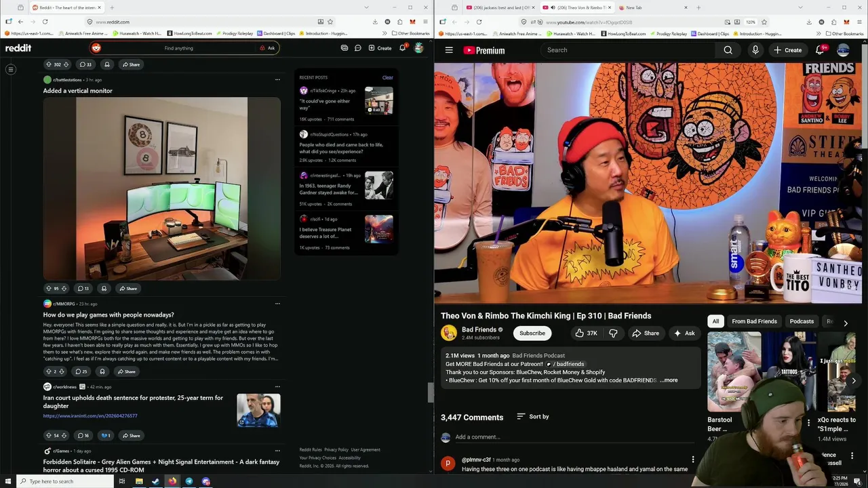Open more options for MMORPG post
The height and width of the screenshot is (488, 868).
click(277, 304)
